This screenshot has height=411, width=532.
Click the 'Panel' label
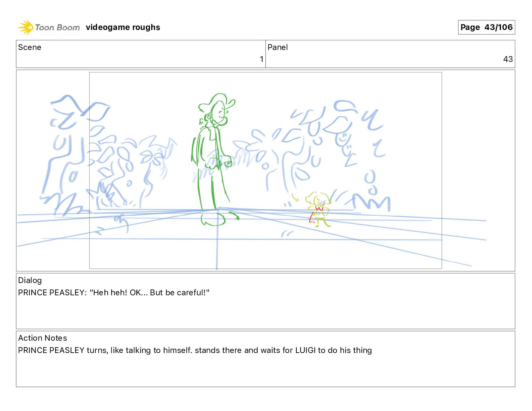click(278, 47)
